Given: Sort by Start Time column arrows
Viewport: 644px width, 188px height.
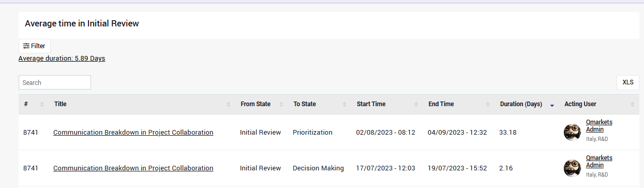Looking at the screenshot, I should [416, 105].
